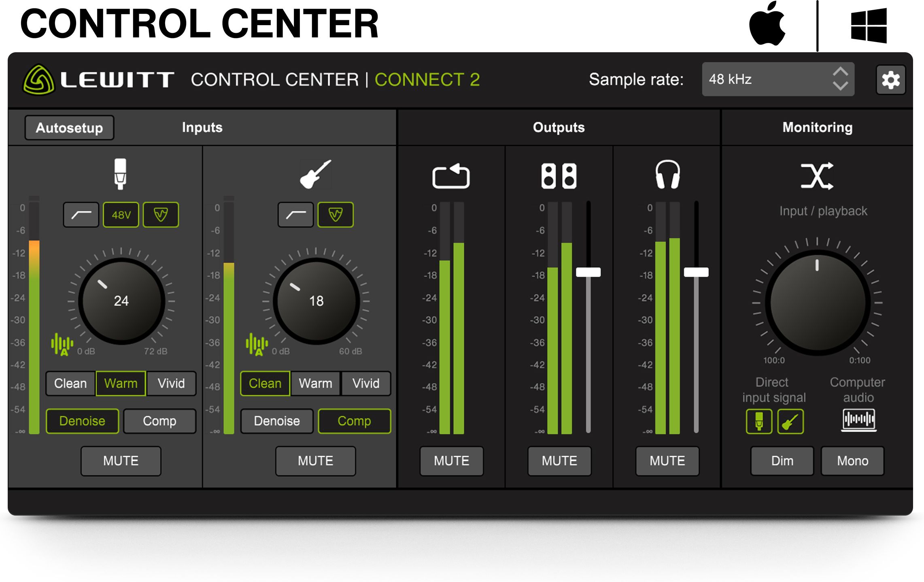The image size is (924, 582).
Task: Enable low-cut filter on mic channel
Action: pyautogui.click(x=81, y=215)
